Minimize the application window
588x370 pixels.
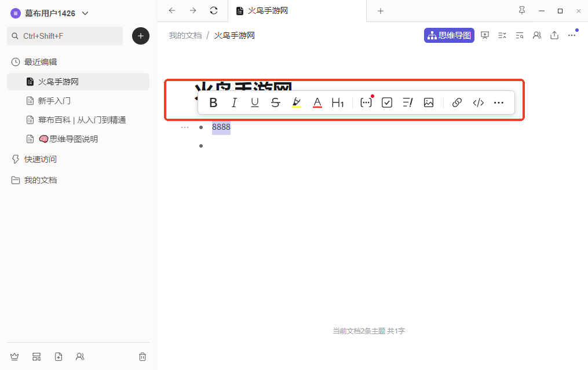click(542, 11)
